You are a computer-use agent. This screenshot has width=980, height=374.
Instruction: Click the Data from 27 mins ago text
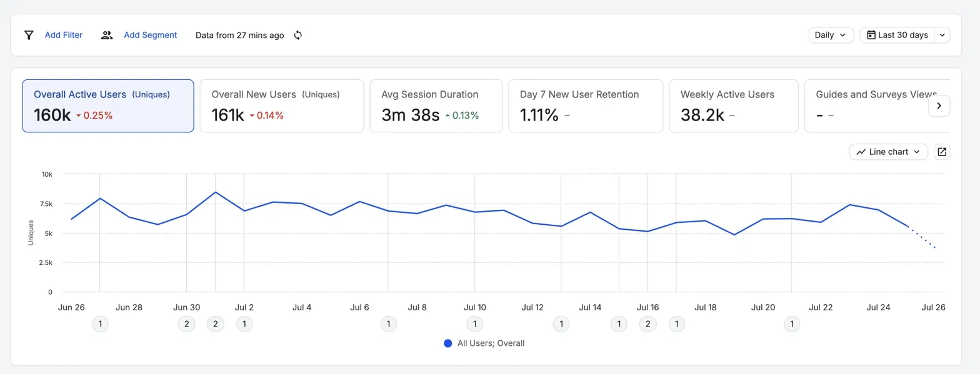(240, 35)
